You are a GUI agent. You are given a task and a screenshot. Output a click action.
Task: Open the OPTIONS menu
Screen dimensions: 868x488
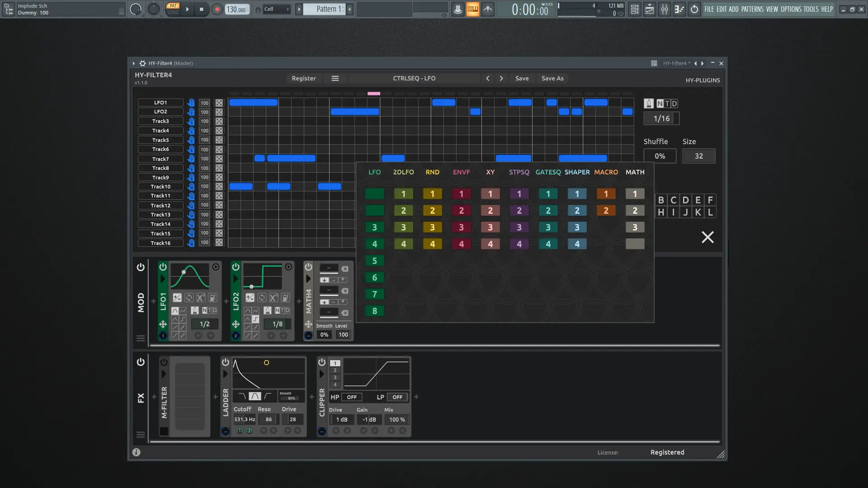click(x=791, y=9)
